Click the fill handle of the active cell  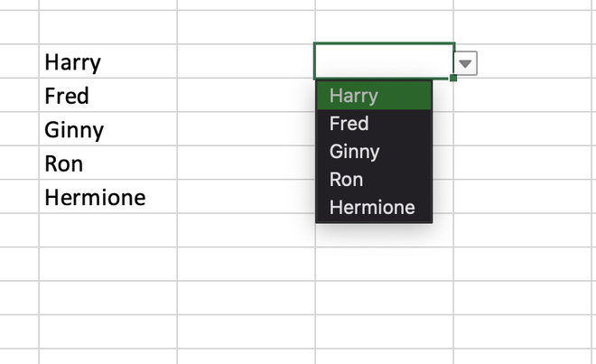(453, 79)
